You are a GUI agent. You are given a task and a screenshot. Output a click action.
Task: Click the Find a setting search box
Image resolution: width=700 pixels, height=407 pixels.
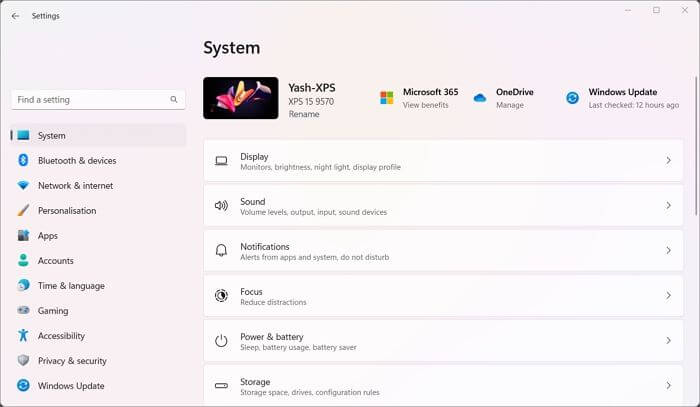click(98, 100)
